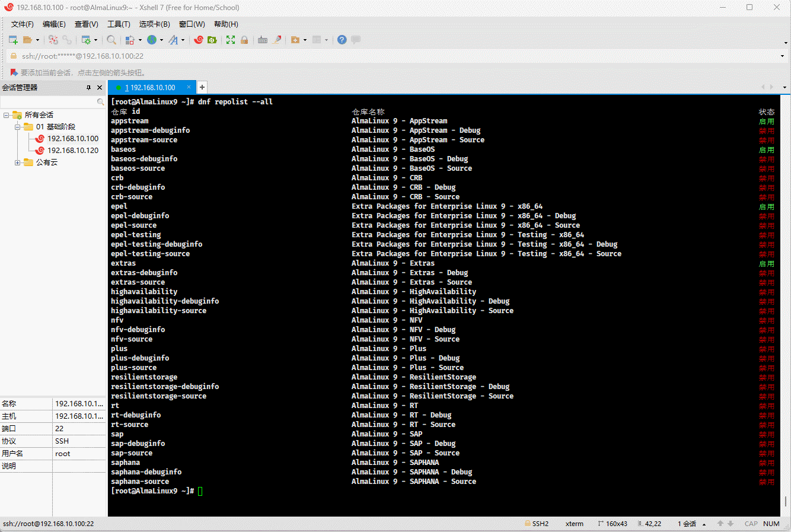Open the font dropdown arrow in toolbar
Image resolution: width=791 pixels, height=532 pixels.
tap(183, 40)
